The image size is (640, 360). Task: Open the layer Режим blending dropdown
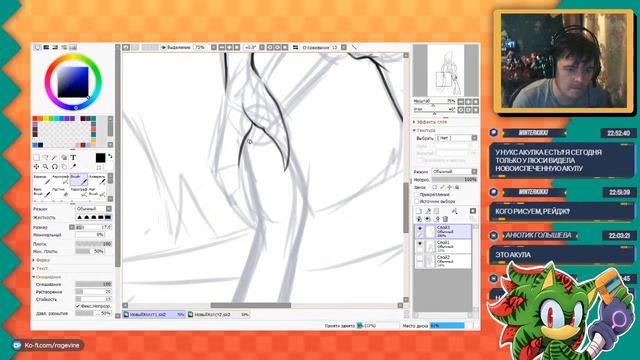[454, 172]
